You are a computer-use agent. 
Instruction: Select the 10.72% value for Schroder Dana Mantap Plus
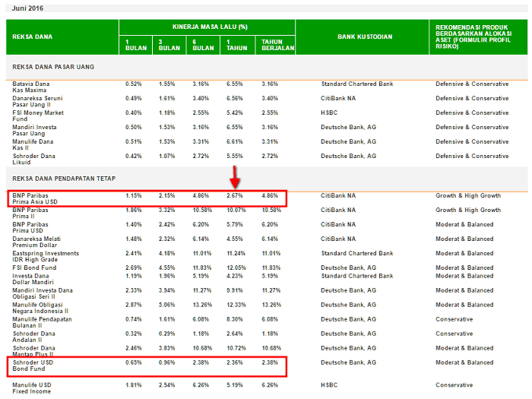tap(236, 348)
